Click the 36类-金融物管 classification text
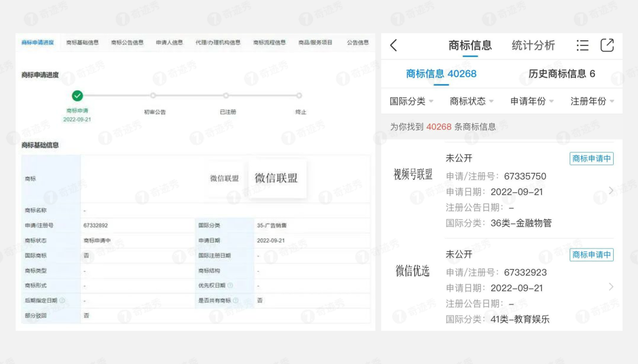The width and height of the screenshot is (638, 364). (x=521, y=223)
